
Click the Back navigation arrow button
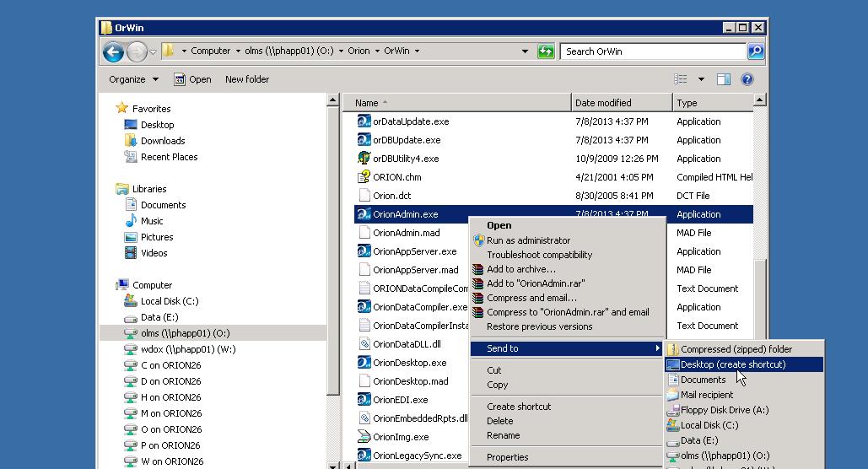(114, 51)
